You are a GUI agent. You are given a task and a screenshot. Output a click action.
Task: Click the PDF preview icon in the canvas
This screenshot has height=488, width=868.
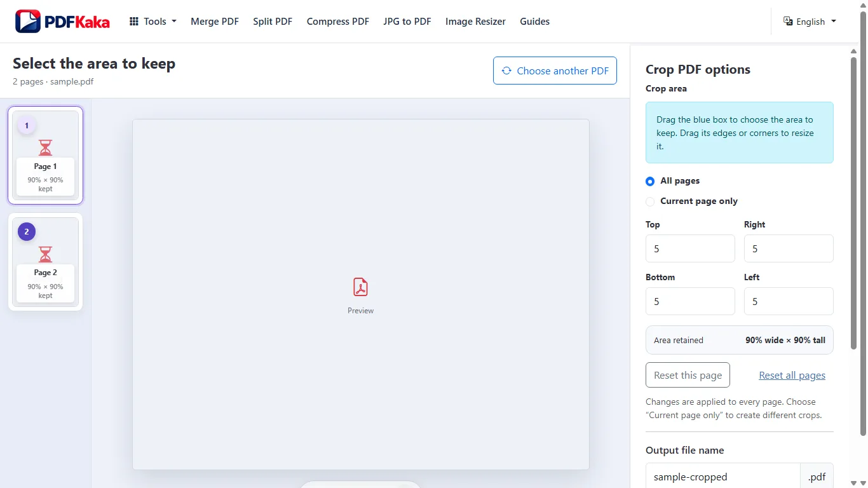pyautogui.click(x=361, y=287)
